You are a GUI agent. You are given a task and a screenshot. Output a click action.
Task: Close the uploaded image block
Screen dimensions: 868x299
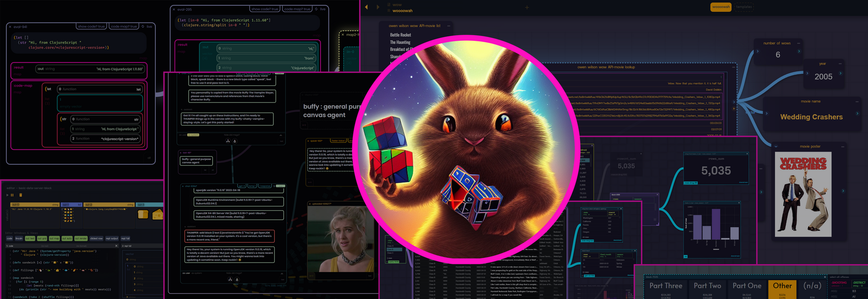pos(309,203)
